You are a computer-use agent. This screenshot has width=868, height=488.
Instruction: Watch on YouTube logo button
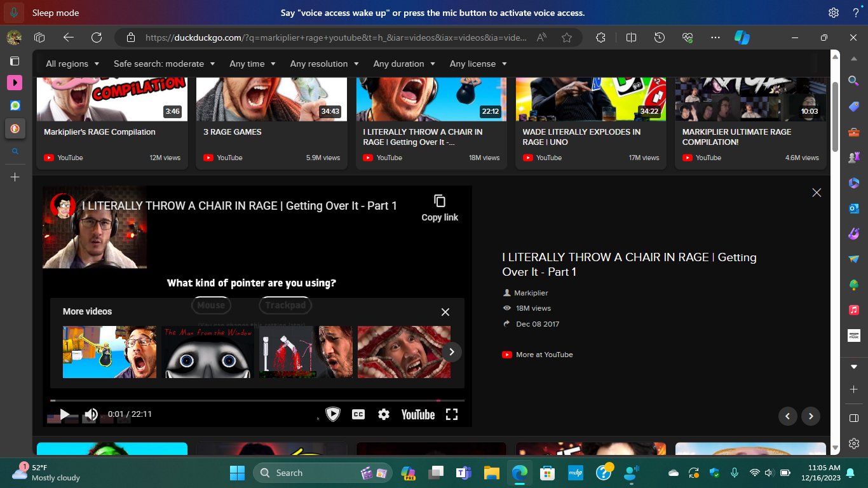[x=418, y=414]
